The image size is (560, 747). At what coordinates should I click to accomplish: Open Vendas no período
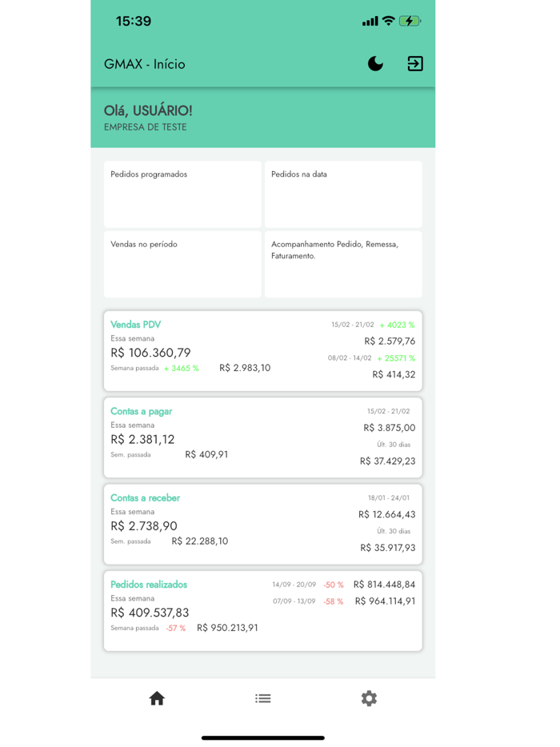click(182, 264)
